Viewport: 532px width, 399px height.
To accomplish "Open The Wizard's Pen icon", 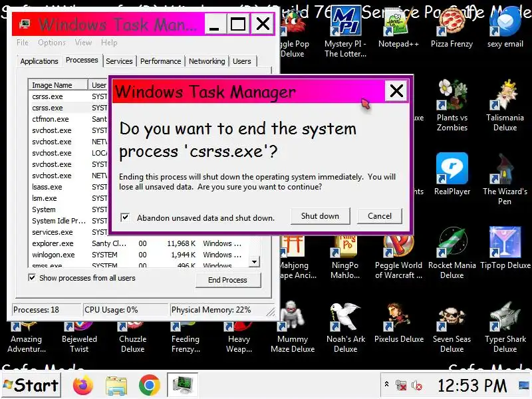I will (505, 179).
